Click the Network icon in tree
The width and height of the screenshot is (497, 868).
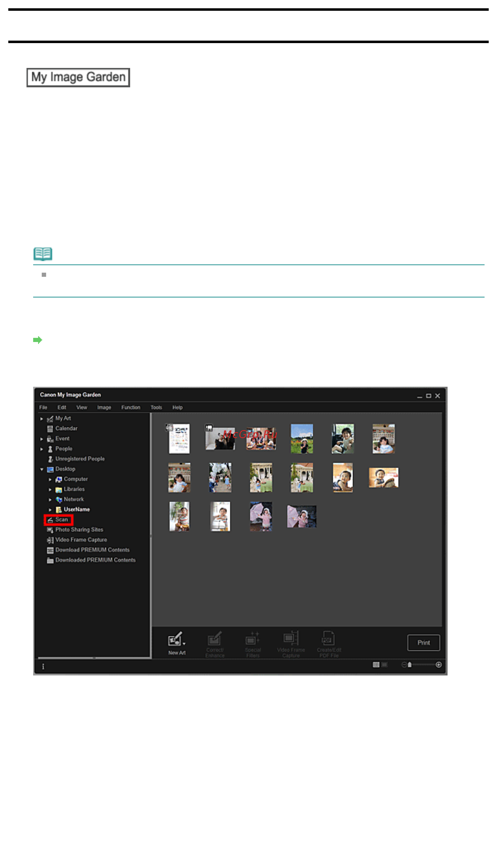tap(58, 500)
